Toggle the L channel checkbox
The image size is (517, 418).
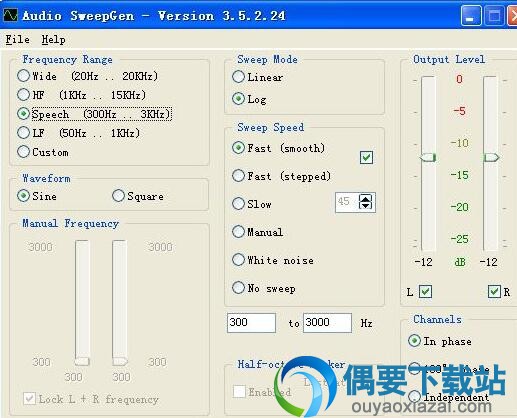coord(425,292)
